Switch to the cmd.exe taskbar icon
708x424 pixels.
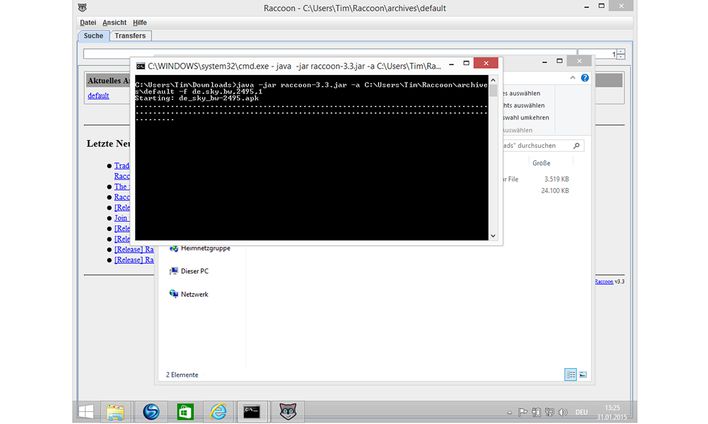252,412
